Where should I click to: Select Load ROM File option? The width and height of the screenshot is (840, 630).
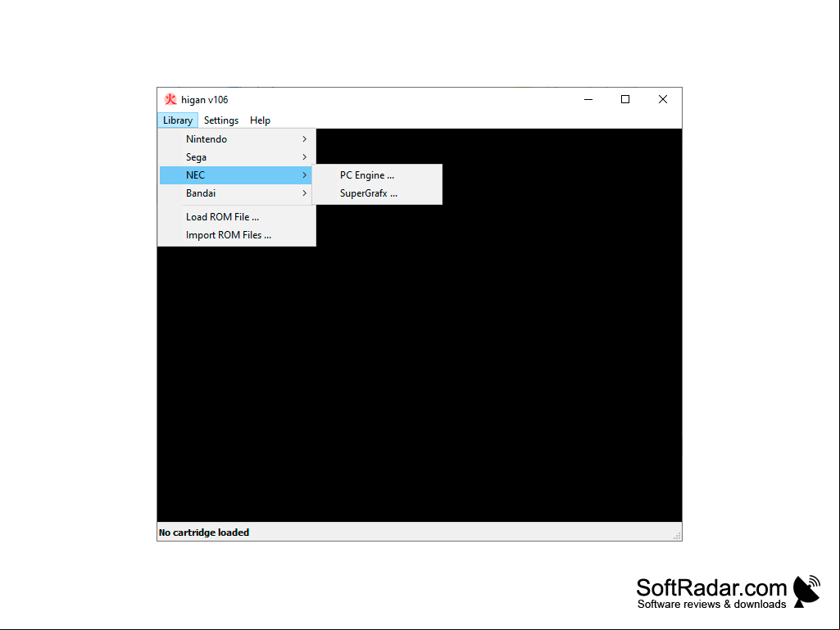[236, 217]
